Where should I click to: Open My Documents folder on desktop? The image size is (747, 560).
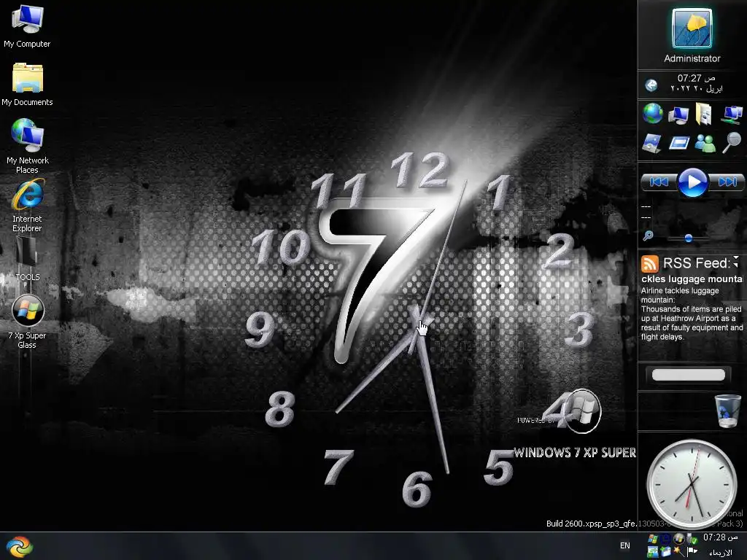(x=27, y=85)
